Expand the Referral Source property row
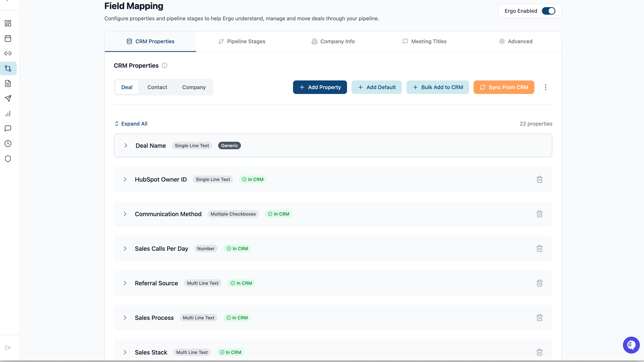Image resolution: width=644 pixels, height=362 pixels. pyautogui.click(x=125, y=283)
